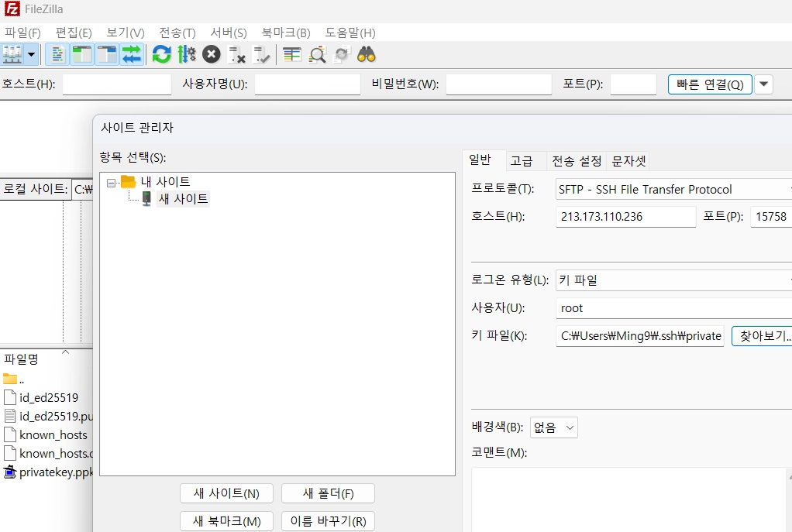Toggle the directory comparison magnifier icon
Screen dimensions: 792x532
coord(317,54)
